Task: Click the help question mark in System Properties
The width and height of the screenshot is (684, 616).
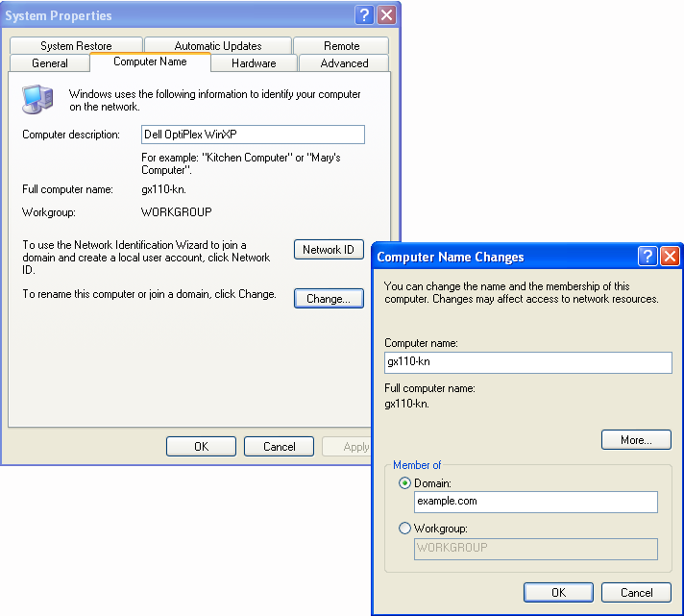Action: (x=364, y=14)
